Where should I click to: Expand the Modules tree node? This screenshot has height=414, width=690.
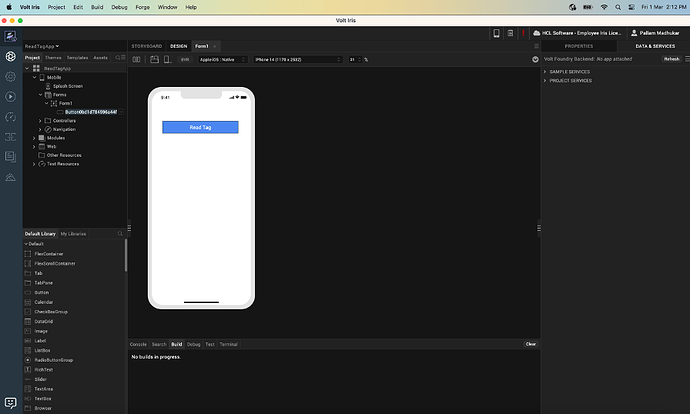[x=34, y=138]
